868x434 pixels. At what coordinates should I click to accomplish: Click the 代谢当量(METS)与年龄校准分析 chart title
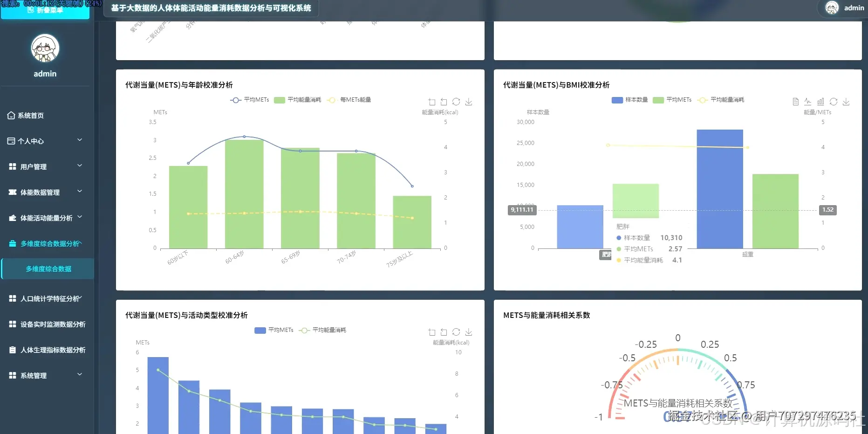[179, 85]
